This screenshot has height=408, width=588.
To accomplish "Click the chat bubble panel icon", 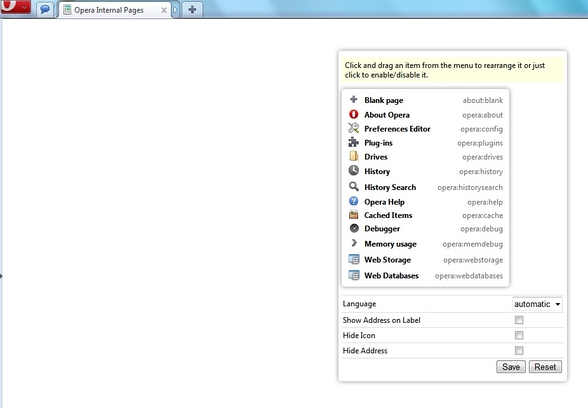I will pyautogui.click(x=45, y=9).
